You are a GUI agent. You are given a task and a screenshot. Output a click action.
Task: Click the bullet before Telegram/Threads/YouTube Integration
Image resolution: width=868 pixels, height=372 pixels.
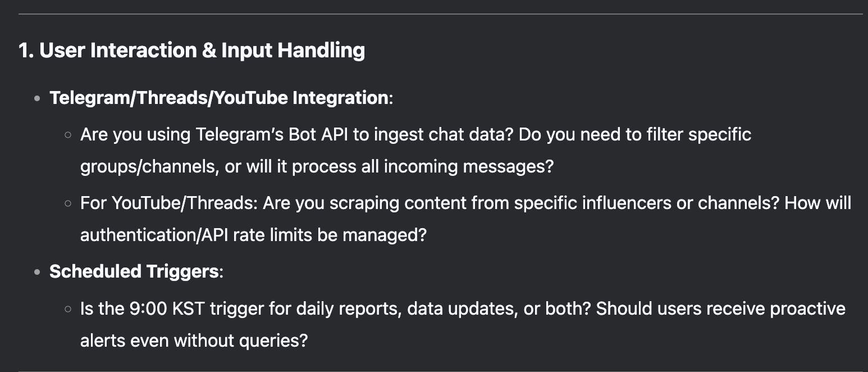point(37,98)
